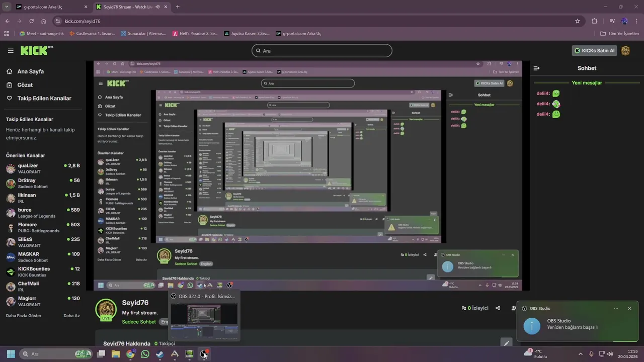
Task: Open File Explorer from the taskbar
Action: [x=116, y=354]
